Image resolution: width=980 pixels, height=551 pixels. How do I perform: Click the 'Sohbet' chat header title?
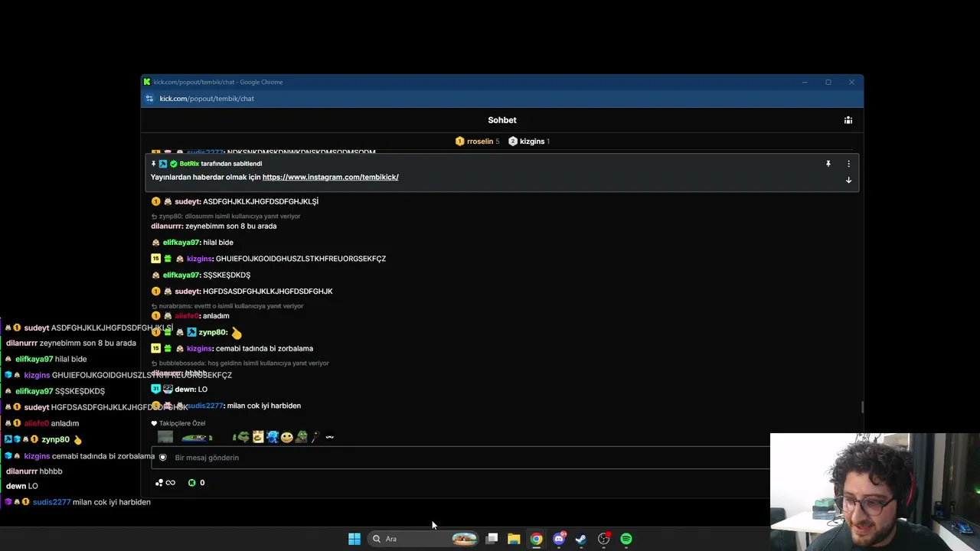pyautogui.click(x=502, y=120)
